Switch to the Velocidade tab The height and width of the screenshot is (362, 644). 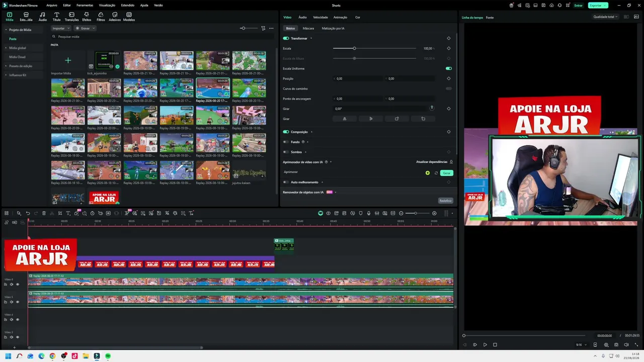pyautogui.click(x=320, y=17)
